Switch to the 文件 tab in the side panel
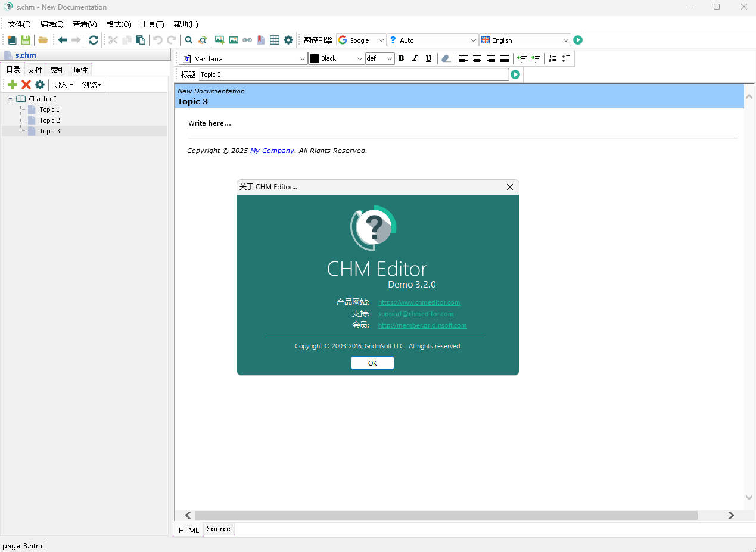 (35, 70)
